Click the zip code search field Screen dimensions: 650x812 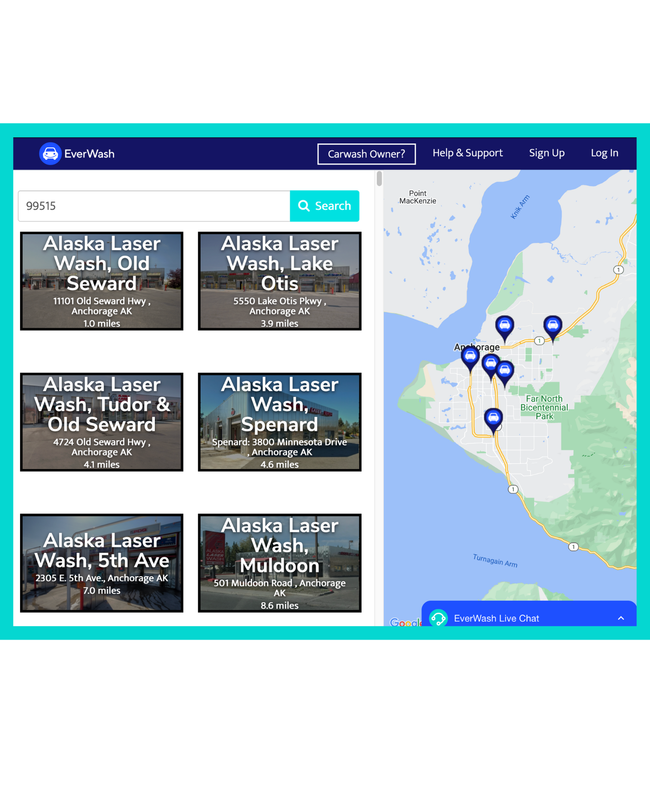click(154, 206)
